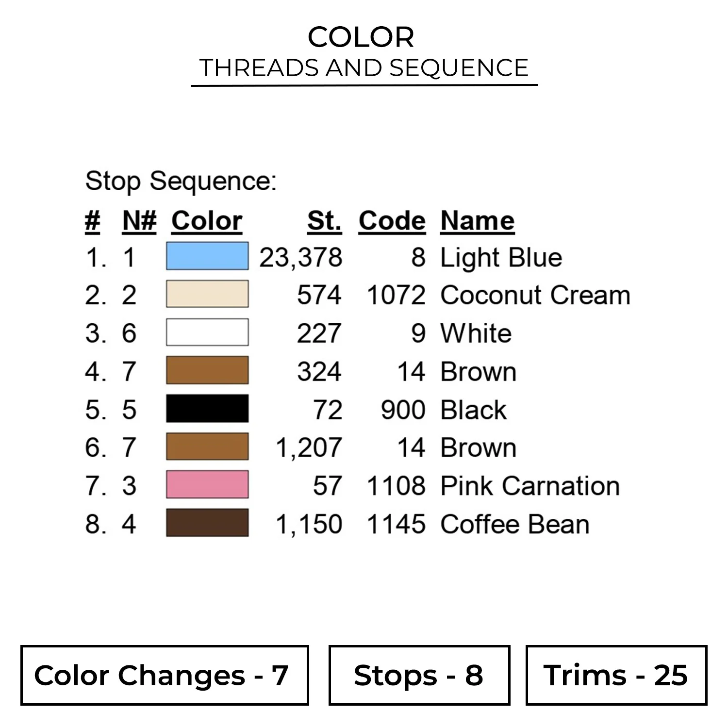Image resolution: width=728 pixels, height=728 pixels.
Task: Click the Color column header
Action: point(207,221)
